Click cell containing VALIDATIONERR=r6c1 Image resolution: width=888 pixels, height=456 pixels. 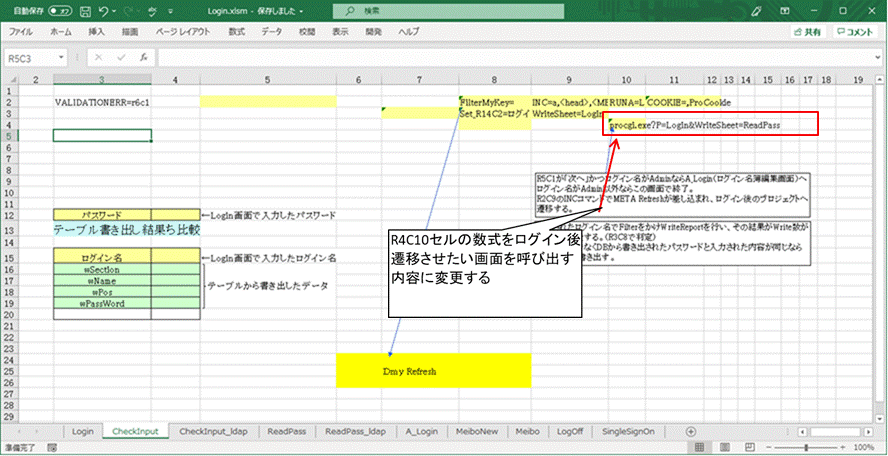point(103,103)
